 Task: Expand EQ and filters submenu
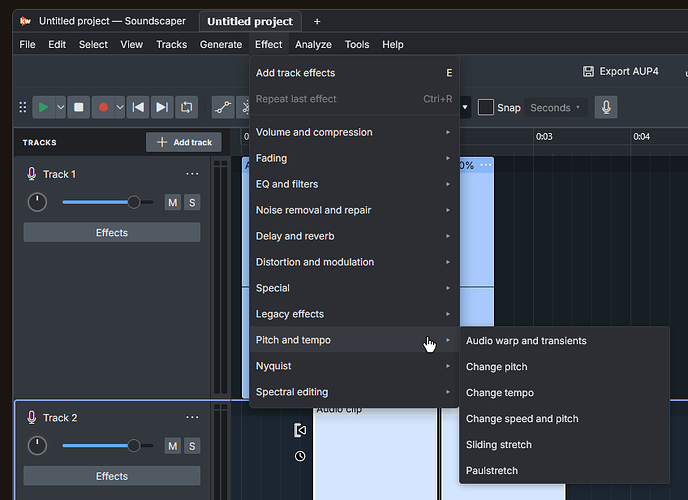[354, 184]
